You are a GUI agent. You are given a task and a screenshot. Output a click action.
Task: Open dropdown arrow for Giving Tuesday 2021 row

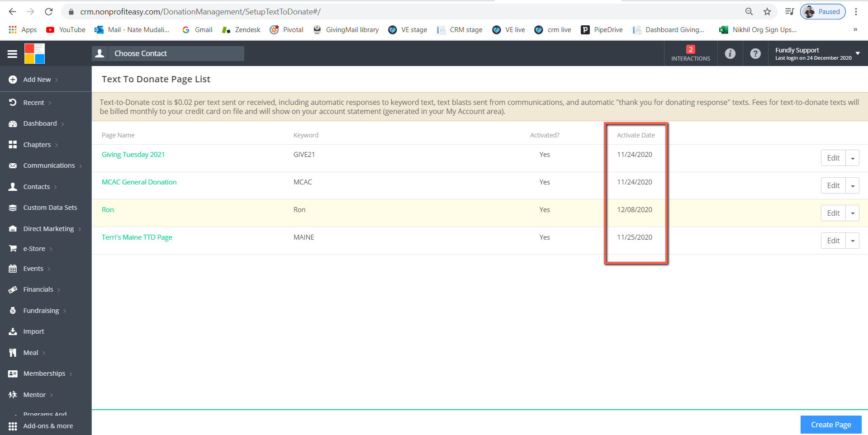(853, 158)
